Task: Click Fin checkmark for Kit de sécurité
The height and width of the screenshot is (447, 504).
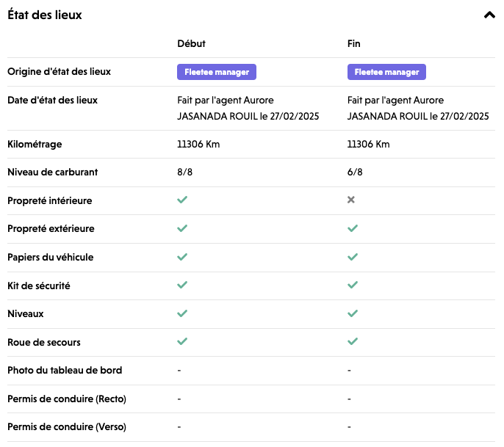Action: (x=353, y=285)
